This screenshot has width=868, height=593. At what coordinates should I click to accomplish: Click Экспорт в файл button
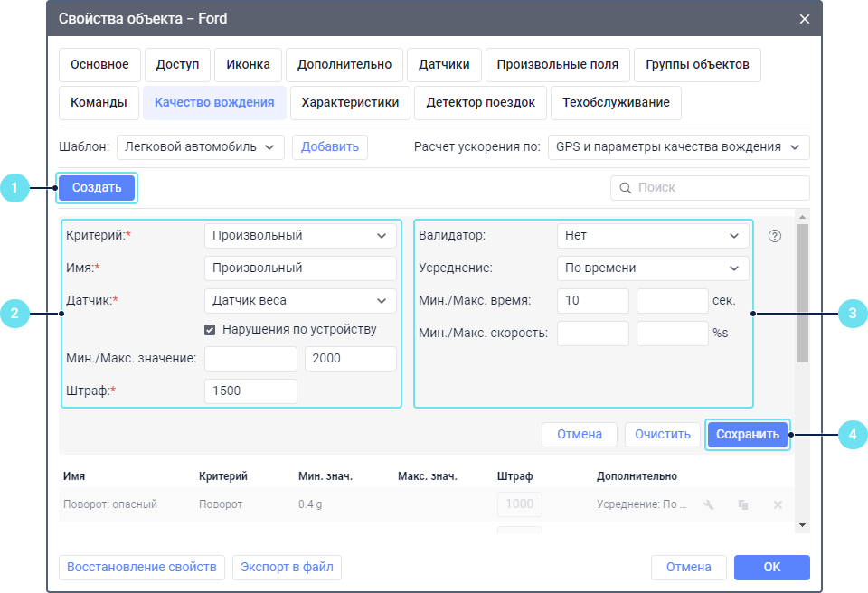pos(287,568)
